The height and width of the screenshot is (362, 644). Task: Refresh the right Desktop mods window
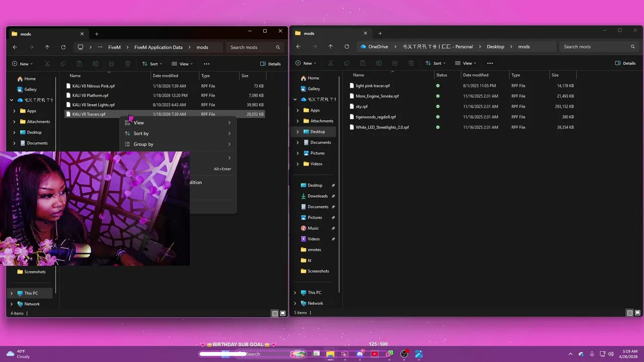[347, 47]
